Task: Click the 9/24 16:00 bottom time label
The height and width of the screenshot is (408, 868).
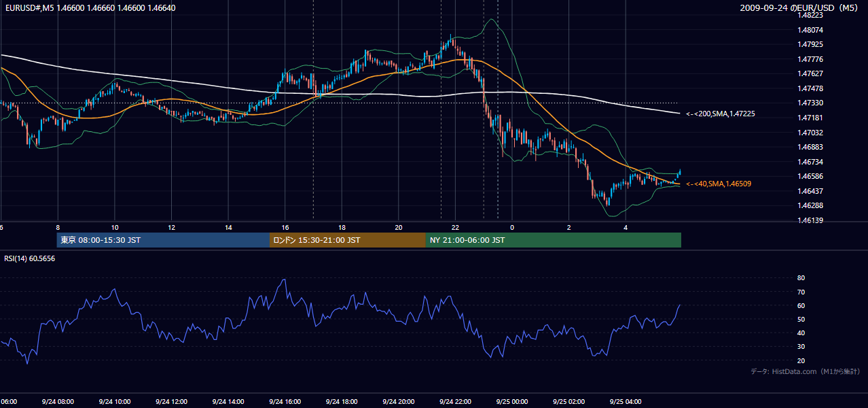Action: [x=285, y=402]
